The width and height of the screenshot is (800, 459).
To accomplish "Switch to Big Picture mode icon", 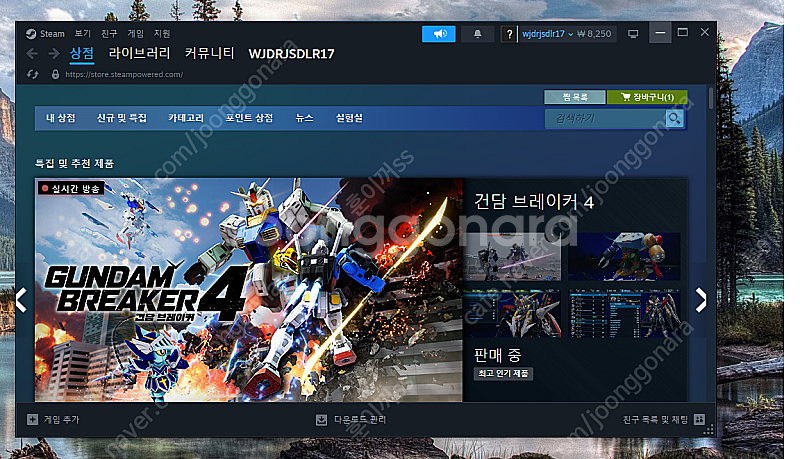I will click(x=633, y=34).
